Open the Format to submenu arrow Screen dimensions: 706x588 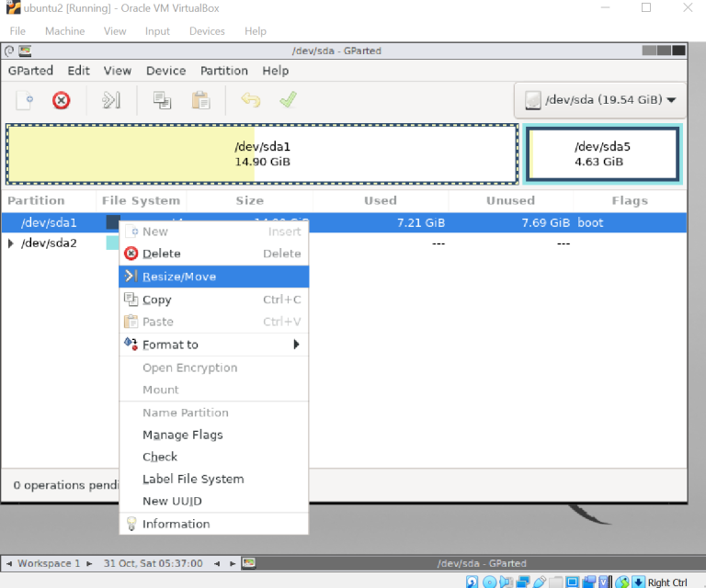click(296, 345)
